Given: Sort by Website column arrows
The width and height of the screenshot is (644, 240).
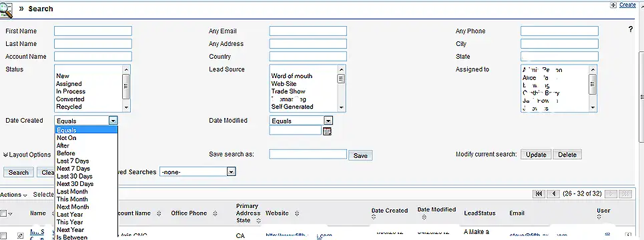Looking at the screenshot, I should (x=296, y=213).
